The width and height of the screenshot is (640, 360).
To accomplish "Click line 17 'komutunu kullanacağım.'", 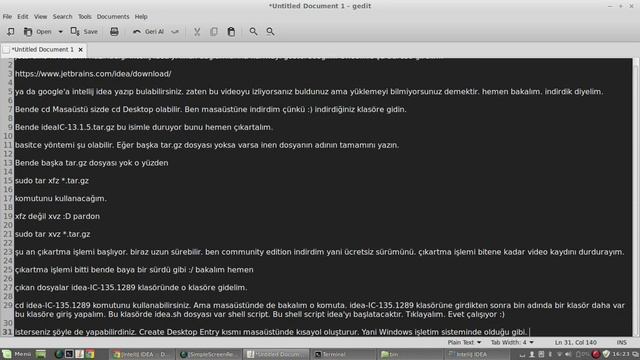I will tap(61, 199).
